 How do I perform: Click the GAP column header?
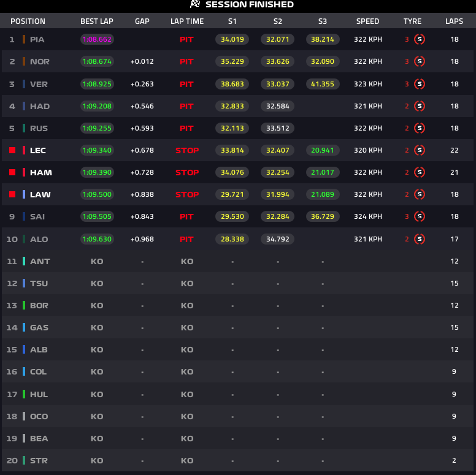click(142, 21)
